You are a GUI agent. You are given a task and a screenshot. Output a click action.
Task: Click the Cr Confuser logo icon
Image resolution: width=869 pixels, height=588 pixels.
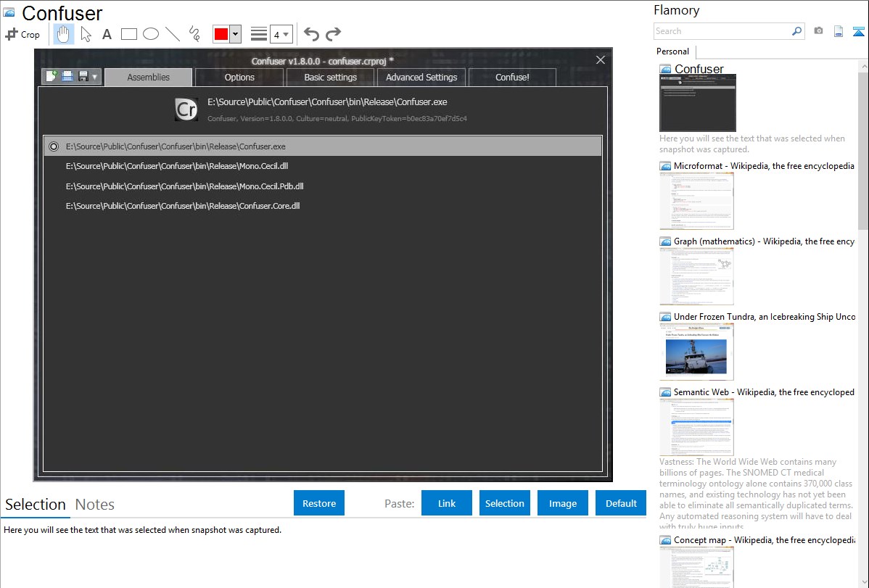pos(186,109)
